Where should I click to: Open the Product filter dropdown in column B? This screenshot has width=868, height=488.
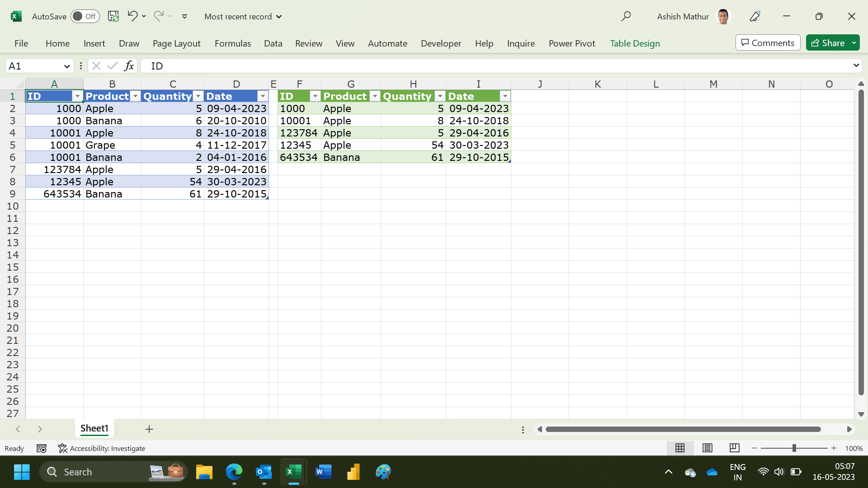pyautogui.click(x=135, y=96)
